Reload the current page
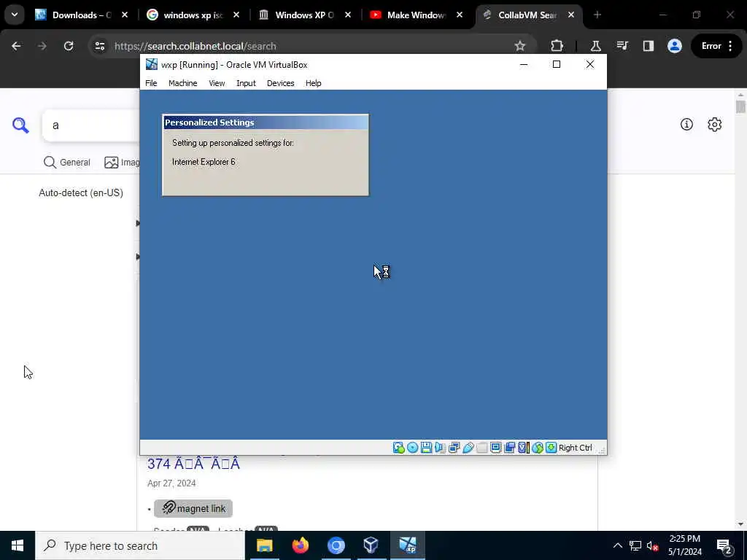 click(69, 46)
